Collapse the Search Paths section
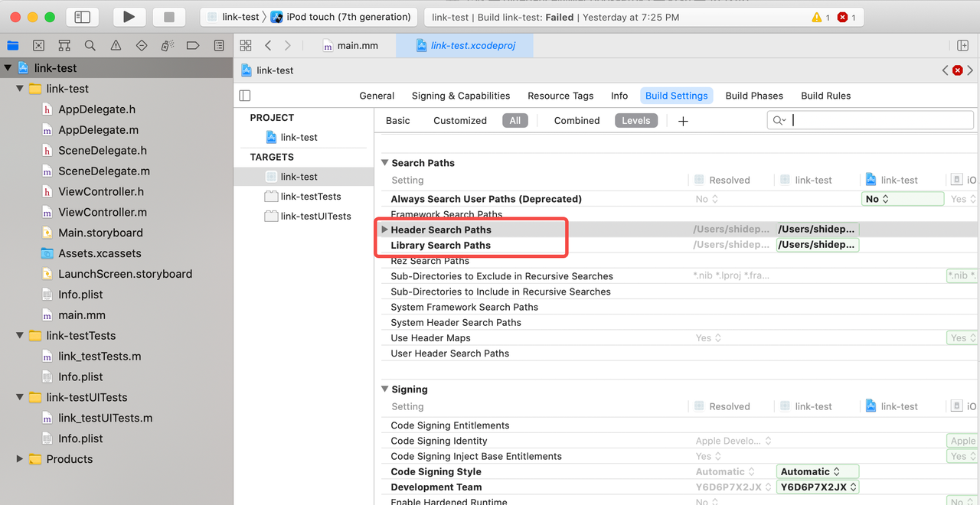The width and height of the screenshot is (980, 505). click(x=385, y=163)
